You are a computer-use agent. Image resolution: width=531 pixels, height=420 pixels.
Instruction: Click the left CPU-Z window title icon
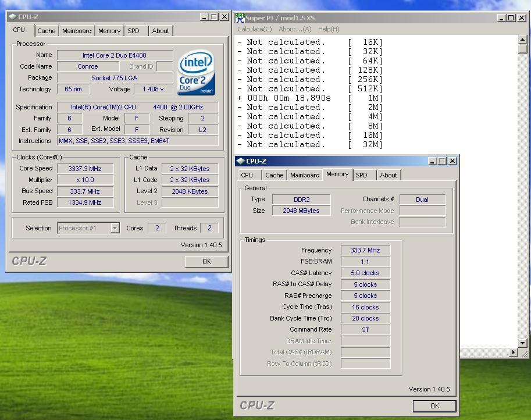point(13,17)
